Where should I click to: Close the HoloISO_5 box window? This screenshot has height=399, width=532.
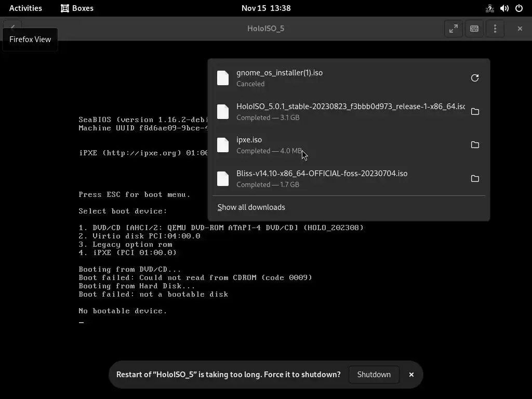[x=520, y=29]
